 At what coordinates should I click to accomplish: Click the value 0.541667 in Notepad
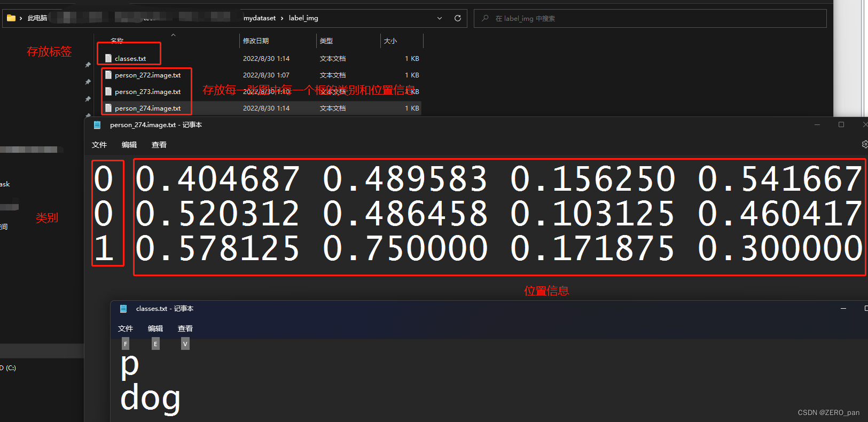pos(780,179)
